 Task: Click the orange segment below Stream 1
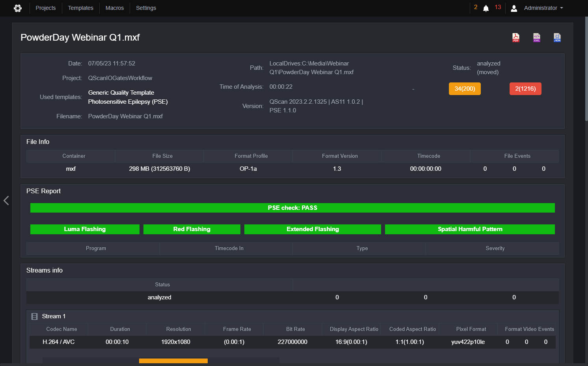pos(173,360)
